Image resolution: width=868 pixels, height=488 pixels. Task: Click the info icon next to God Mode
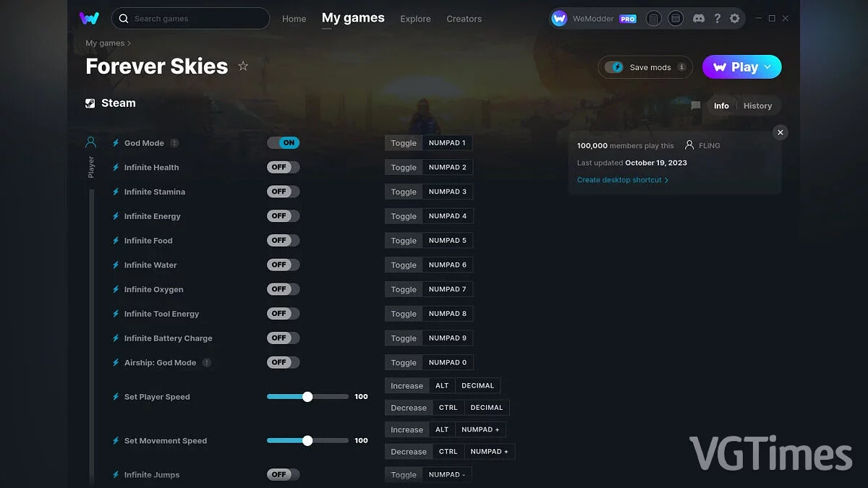tap(174, 143)
